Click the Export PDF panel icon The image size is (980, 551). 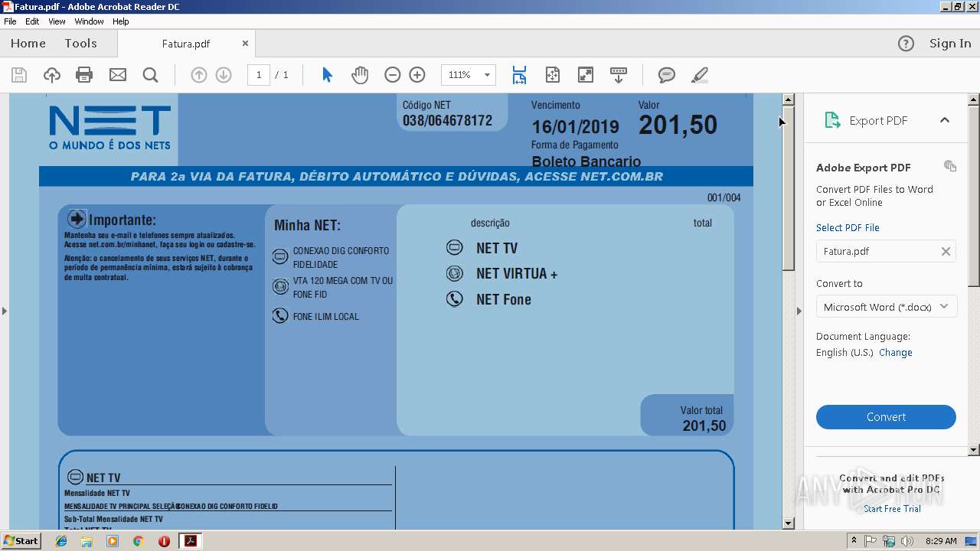click(832, 120)
